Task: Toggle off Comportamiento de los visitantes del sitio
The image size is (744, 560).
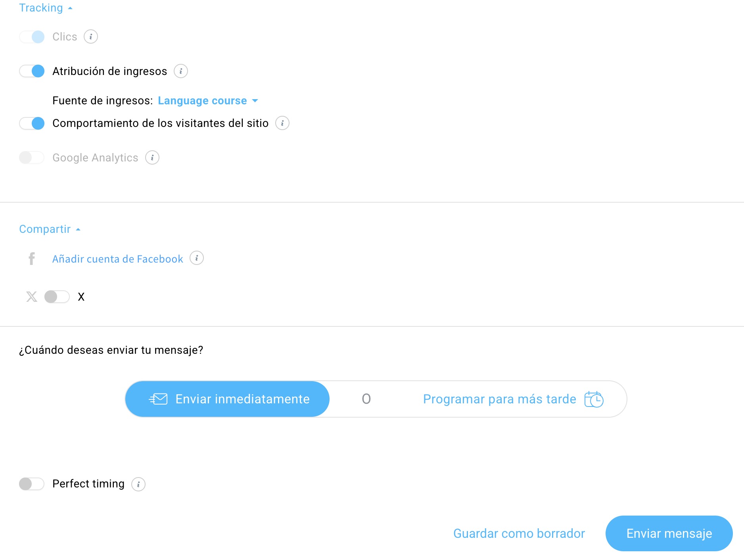Action: [32, 123]
